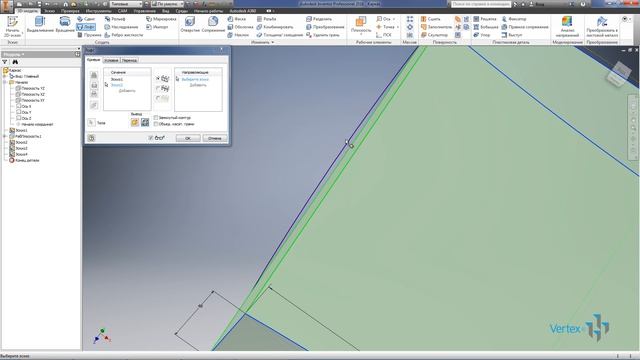Confirm Loft dialog with OK
Viewport: 640px width, 360px height.
pyautogui.click(x=188, y=138)
